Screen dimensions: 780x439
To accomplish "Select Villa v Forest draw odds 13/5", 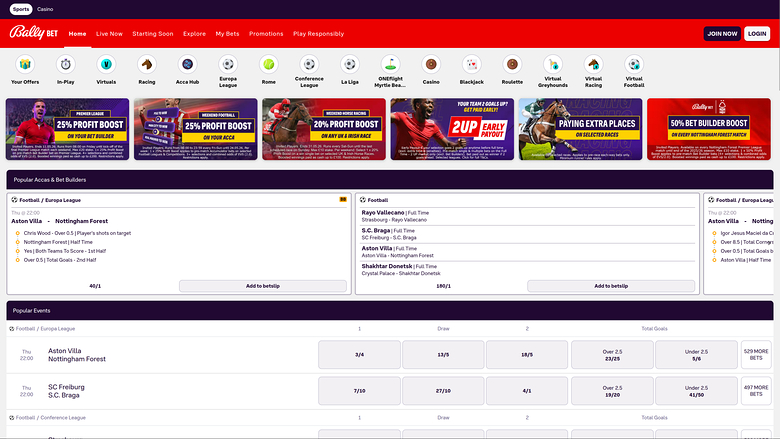I will coord(443,354).
